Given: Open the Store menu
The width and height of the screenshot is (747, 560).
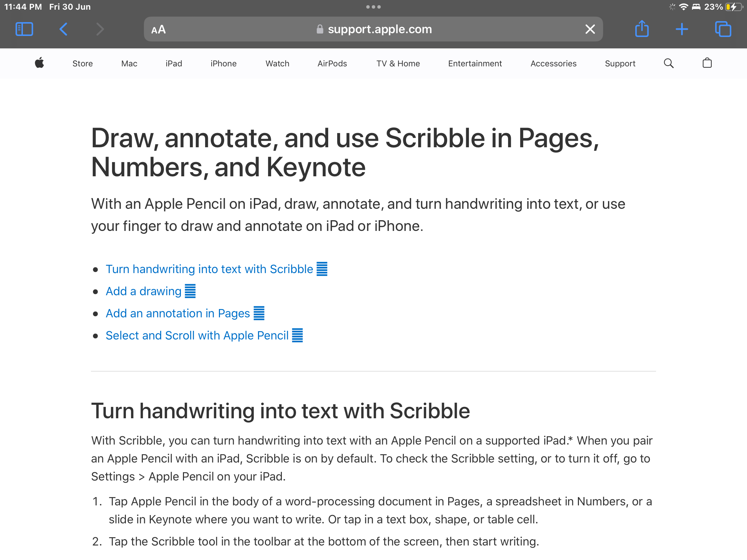Looking at the screenshot, I should click(83, 64).
